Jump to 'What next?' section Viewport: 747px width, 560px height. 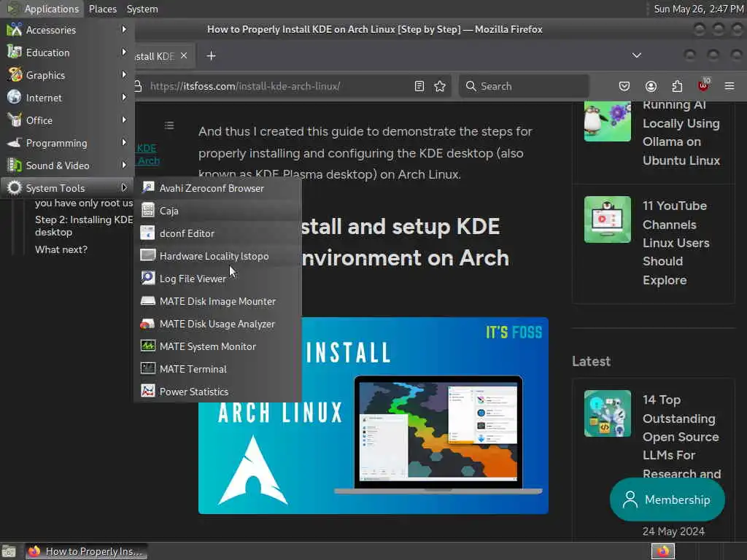tap(61, 249)
